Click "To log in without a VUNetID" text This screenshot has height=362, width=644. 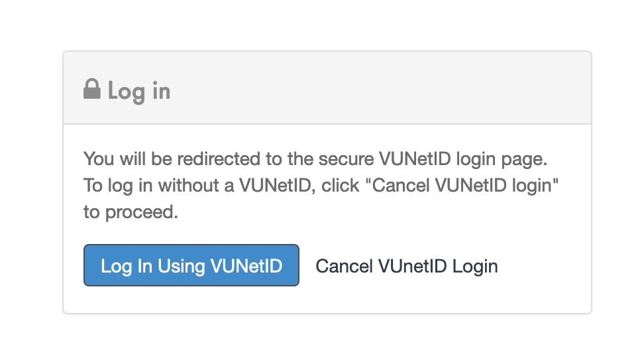[197, 186]
